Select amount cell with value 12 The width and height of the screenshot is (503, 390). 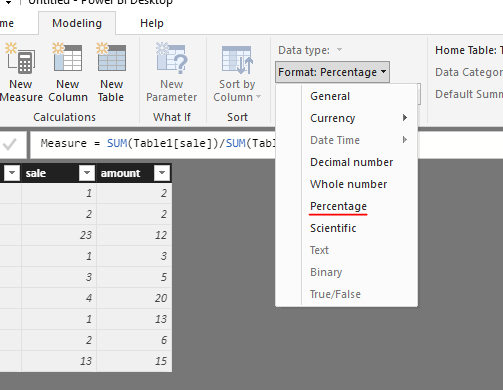[134, 235]
